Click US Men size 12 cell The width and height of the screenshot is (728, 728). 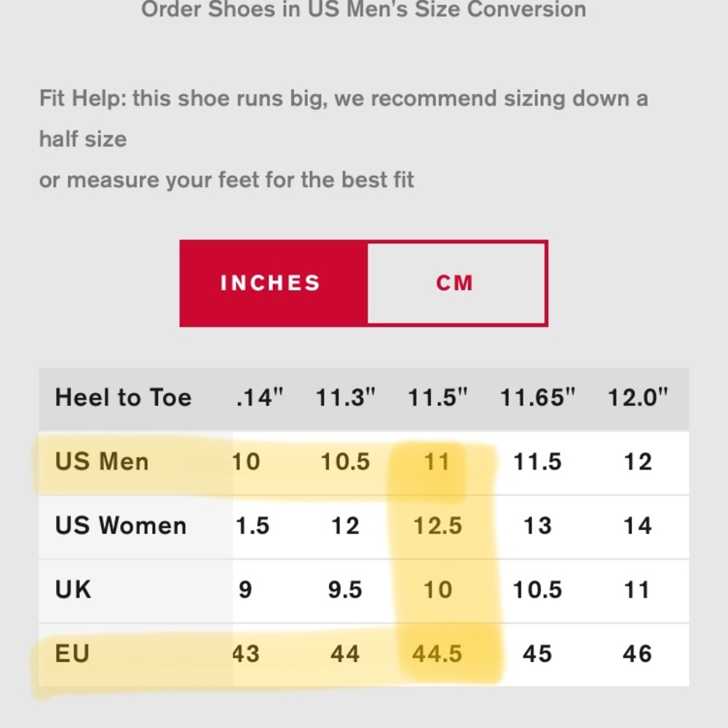[638, 462]
